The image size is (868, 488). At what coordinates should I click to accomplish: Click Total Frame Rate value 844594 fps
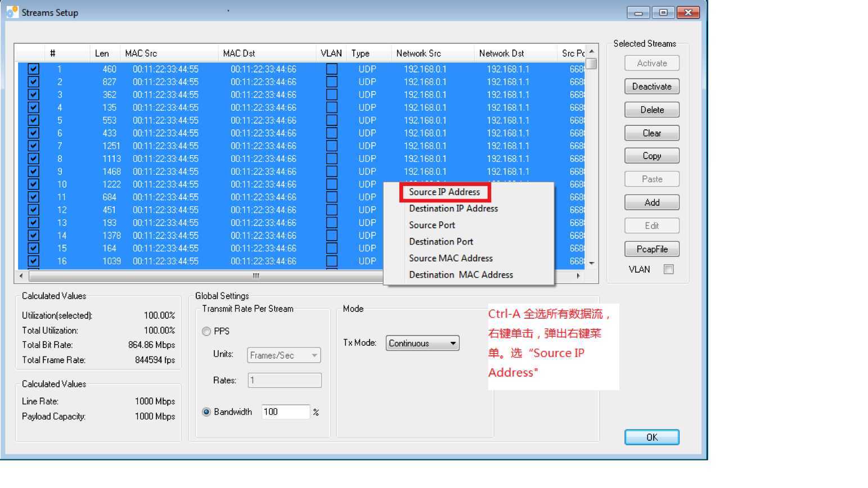point(155,360)
